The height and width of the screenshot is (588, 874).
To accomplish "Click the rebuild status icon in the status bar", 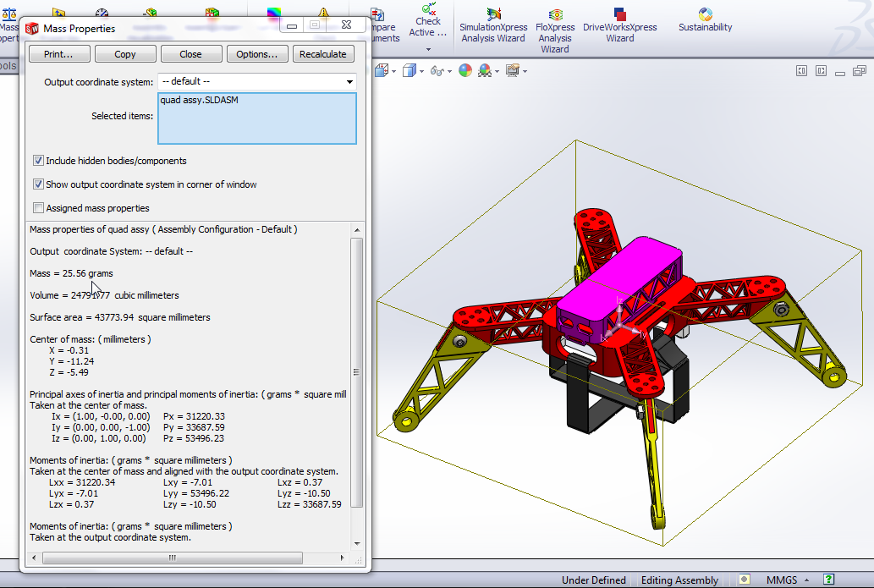I will [744, 580].
